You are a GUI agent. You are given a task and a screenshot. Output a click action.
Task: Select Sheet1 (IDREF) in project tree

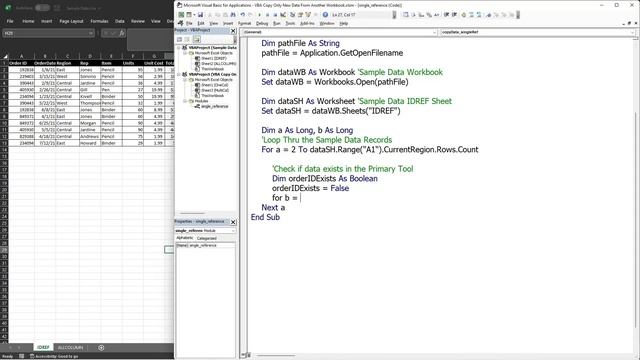[x=213, y=58]
